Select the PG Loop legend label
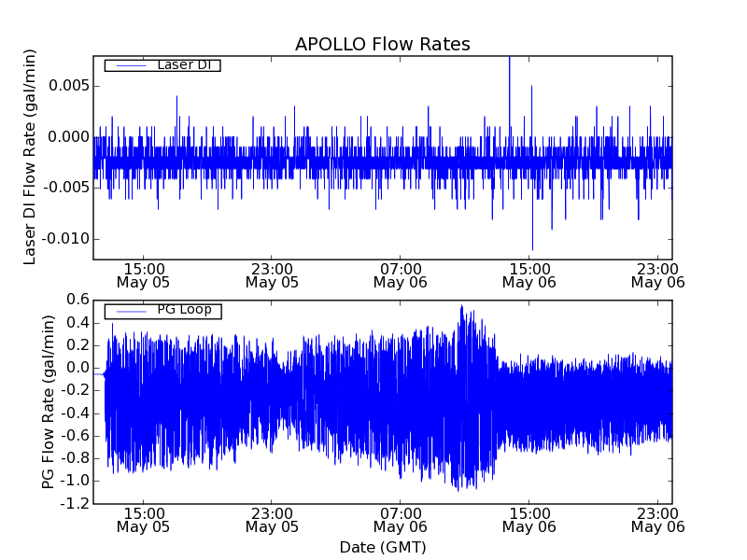Screen dimensions: 747x560 [x=184, y=310]
